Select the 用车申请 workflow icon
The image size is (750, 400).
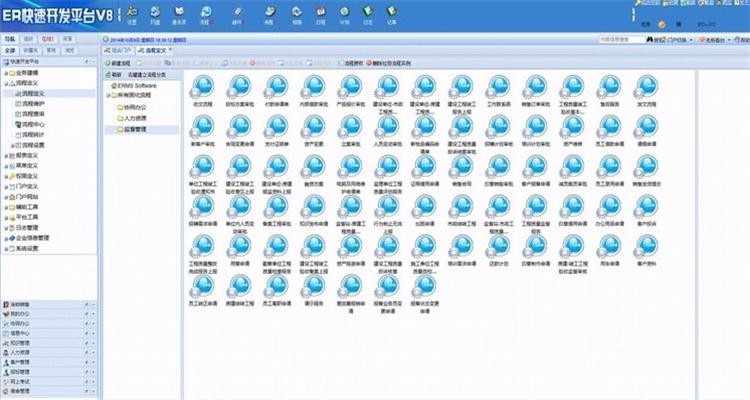coord(609,247)
